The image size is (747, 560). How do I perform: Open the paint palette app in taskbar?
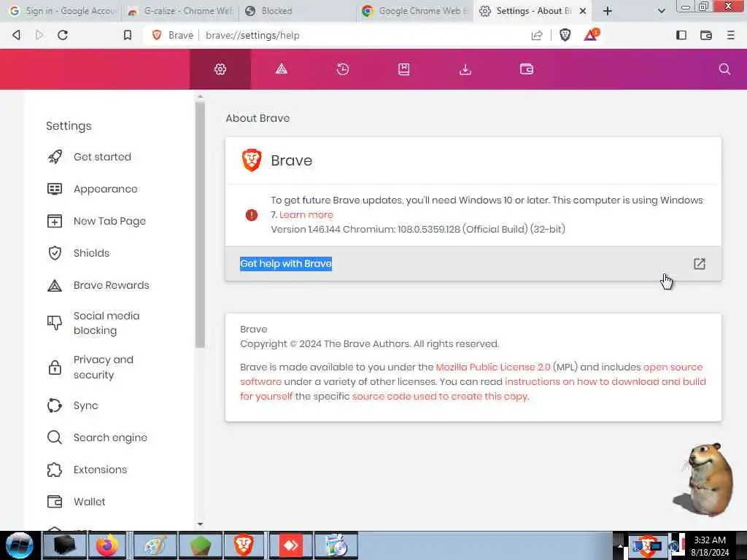click(155, 545)
